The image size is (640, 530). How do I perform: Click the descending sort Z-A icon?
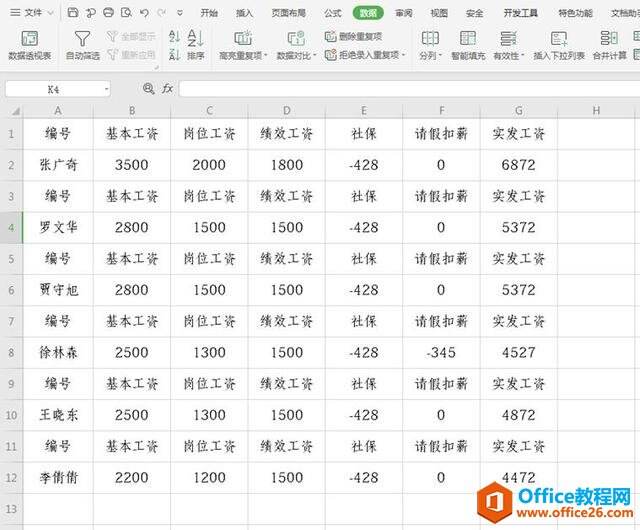(x=174, y=54)
